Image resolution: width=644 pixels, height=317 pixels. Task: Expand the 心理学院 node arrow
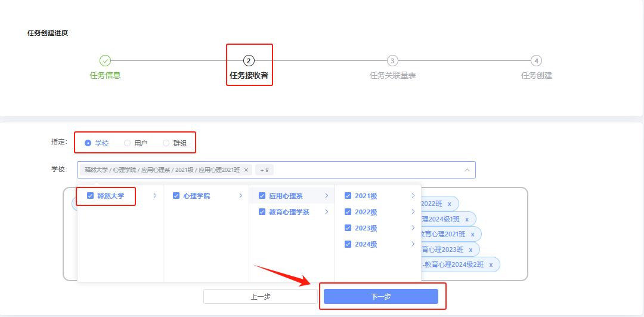241,196
